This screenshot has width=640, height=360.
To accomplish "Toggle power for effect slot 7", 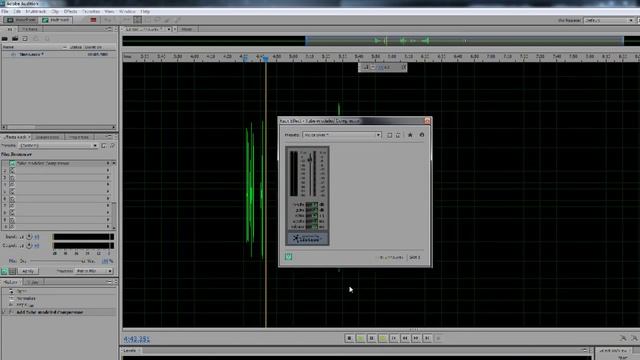I will click(12, 206).
